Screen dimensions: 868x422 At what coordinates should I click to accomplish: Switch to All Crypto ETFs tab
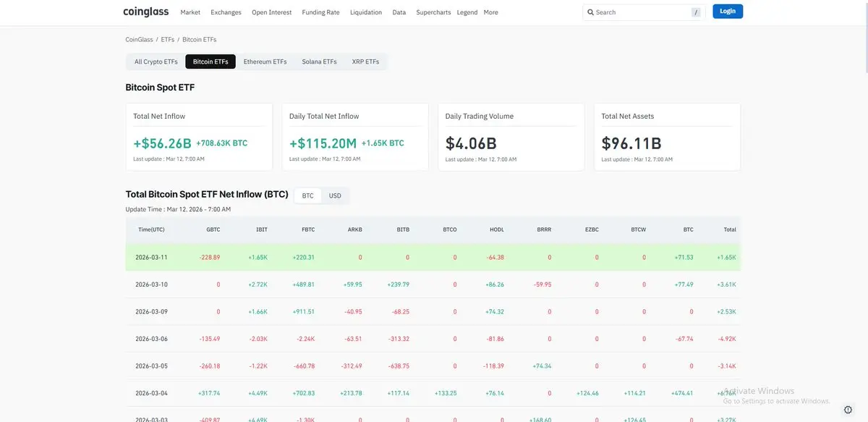tap(156, 62)
